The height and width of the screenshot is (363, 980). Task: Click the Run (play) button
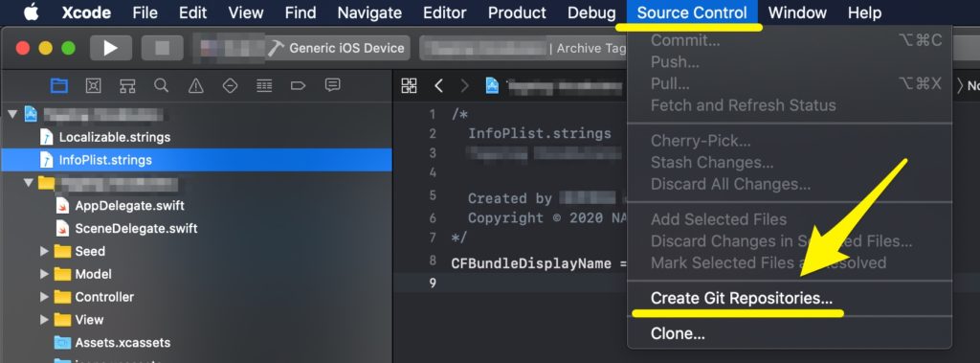(x=111, y=48)
